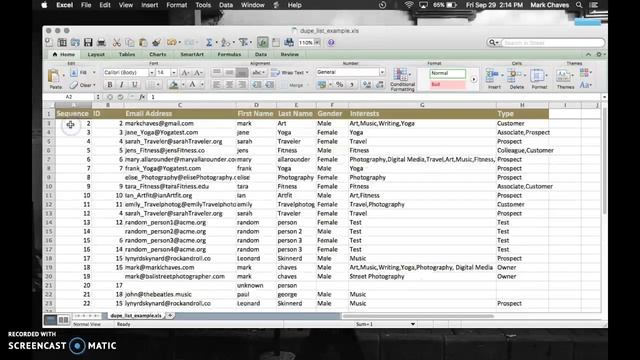640x360 pixels.
Task: Open the Help question mark icon
Action: [x=331, y=42]
